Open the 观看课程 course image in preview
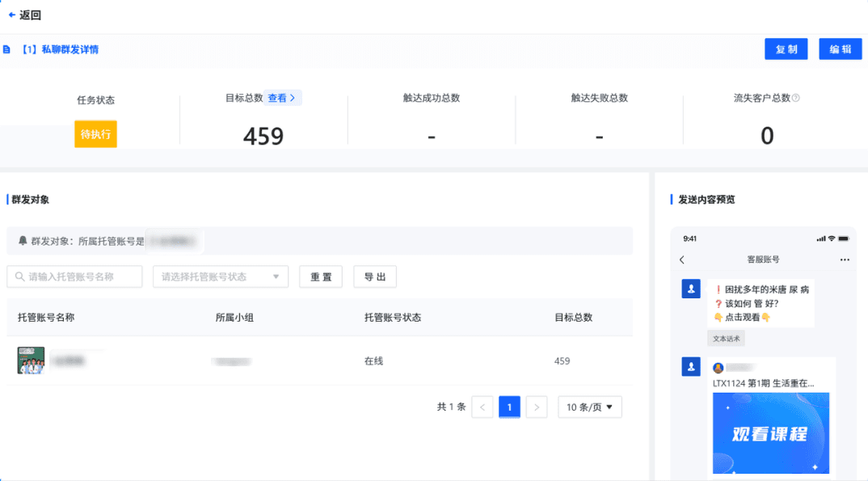The width and height of the screenshot is (868, 481). click(x=770, y=432)
